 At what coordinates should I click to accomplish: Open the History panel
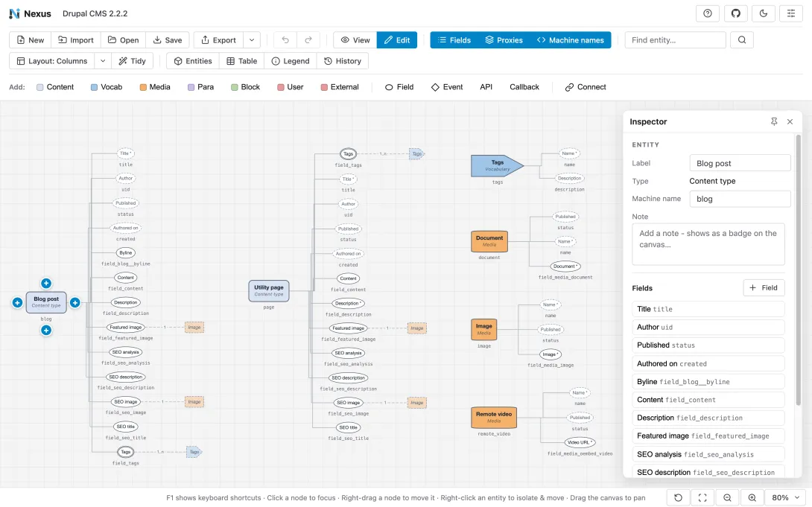tap(342, 61)
